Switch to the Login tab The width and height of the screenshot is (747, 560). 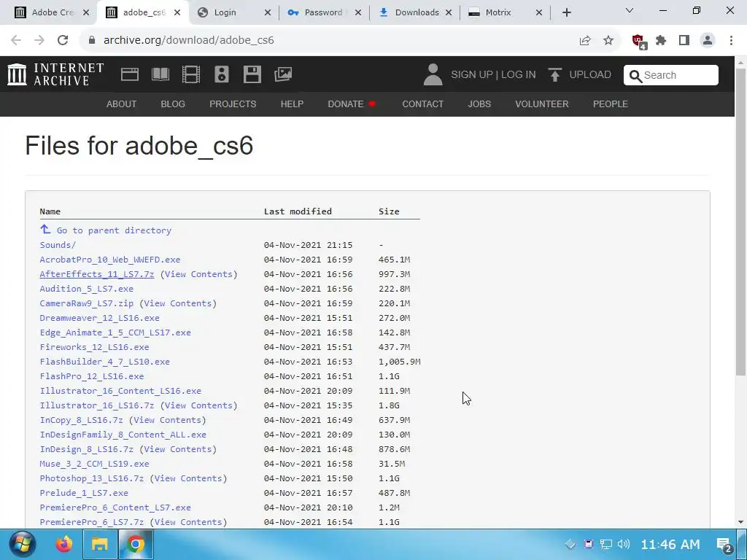click(233, 12)
